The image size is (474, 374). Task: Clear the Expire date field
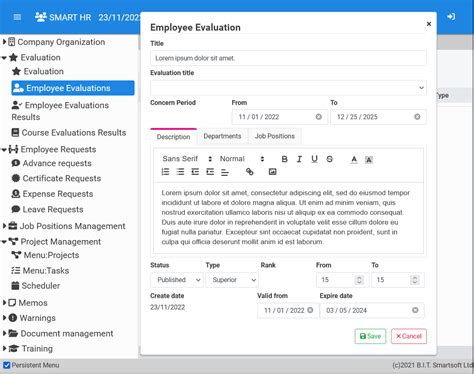click(415, 310)
